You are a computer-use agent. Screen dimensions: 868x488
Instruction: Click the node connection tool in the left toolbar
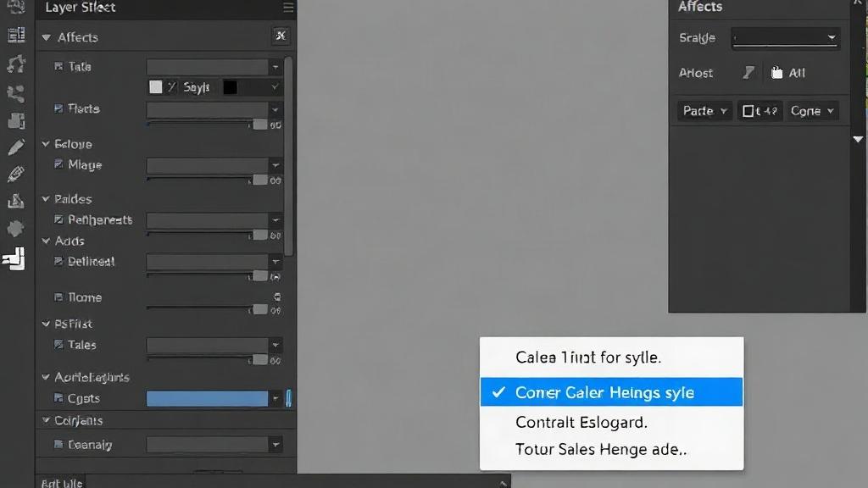point(16,93)
